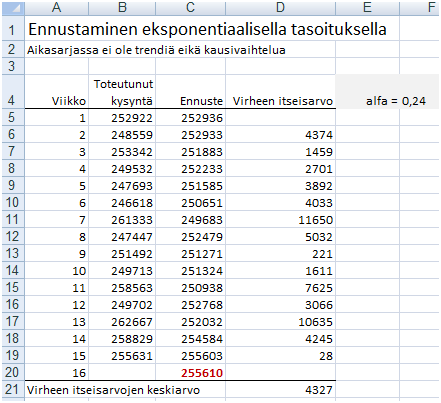Viewport: 441px width, 403px height.
Task: Select column A header
Action: pyautogui.click(x=57, y=8)
